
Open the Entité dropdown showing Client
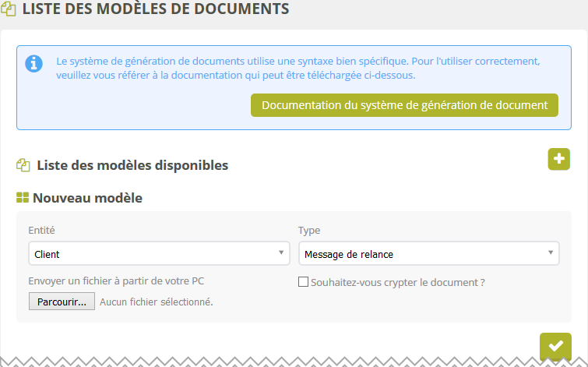pyautogui.click(x=157, y=254)
